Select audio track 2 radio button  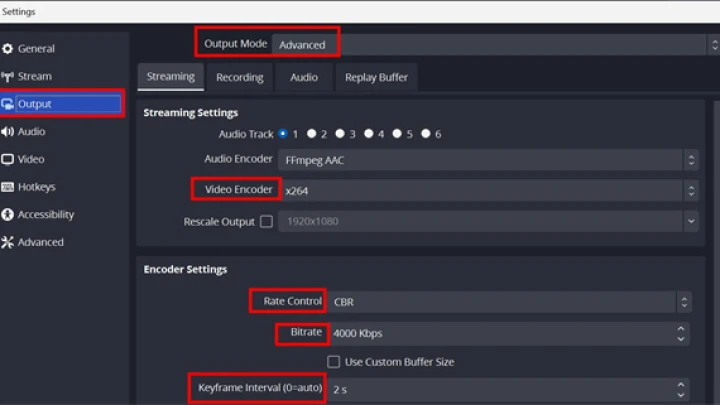(x=312, y=134)
